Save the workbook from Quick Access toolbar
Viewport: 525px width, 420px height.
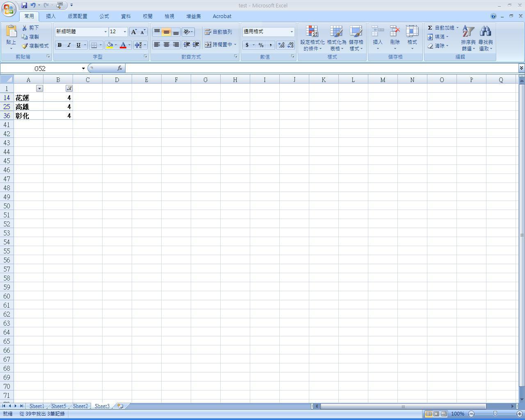point(24,5)
